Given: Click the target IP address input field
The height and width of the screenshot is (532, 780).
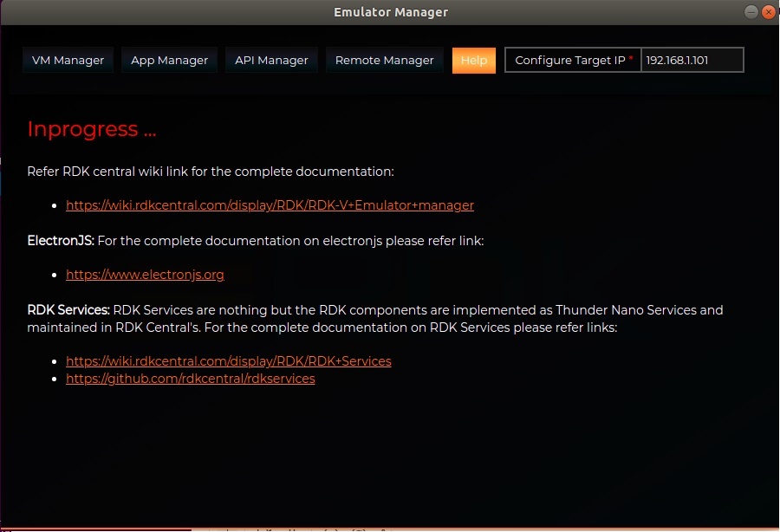Looking at the screenshot, I should click(691, 60).
